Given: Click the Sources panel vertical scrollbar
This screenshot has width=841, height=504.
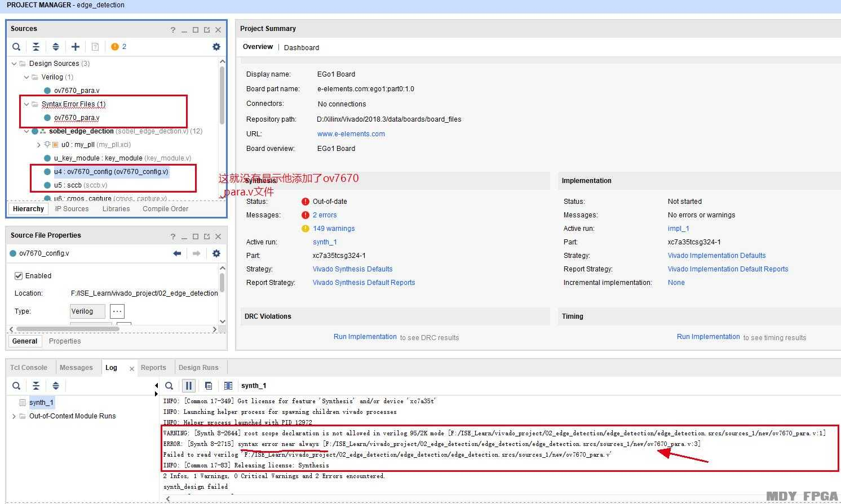Looking at the screenshot, I should click(x=222, y=95).
